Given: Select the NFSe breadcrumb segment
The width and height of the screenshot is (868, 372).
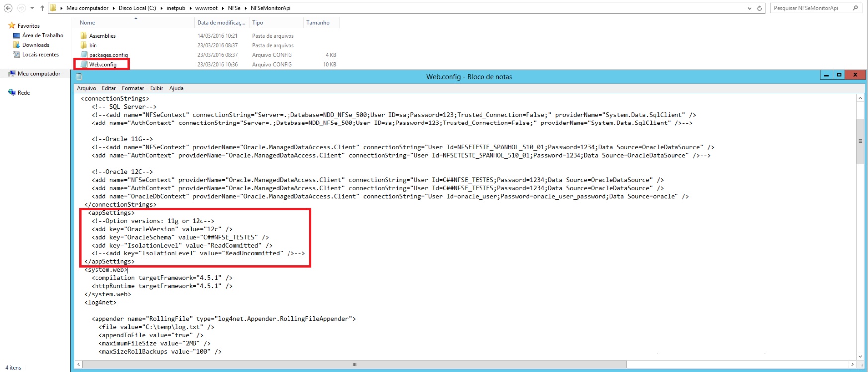Looking at the screenshot, I should click(x=234, y=8).
